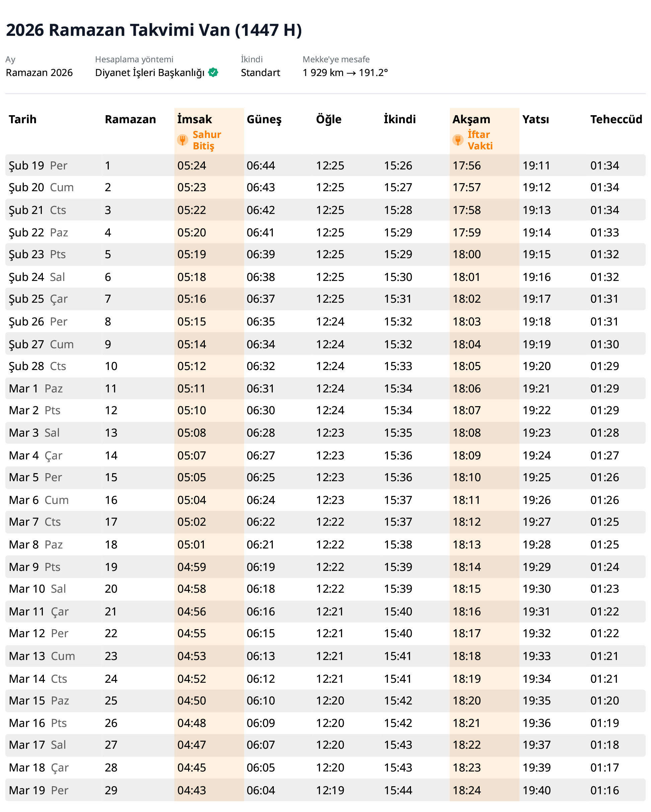651x812 pixels.
Task: Click the fork icon next to İftar Vakti
Action: (x=458, y=140)
